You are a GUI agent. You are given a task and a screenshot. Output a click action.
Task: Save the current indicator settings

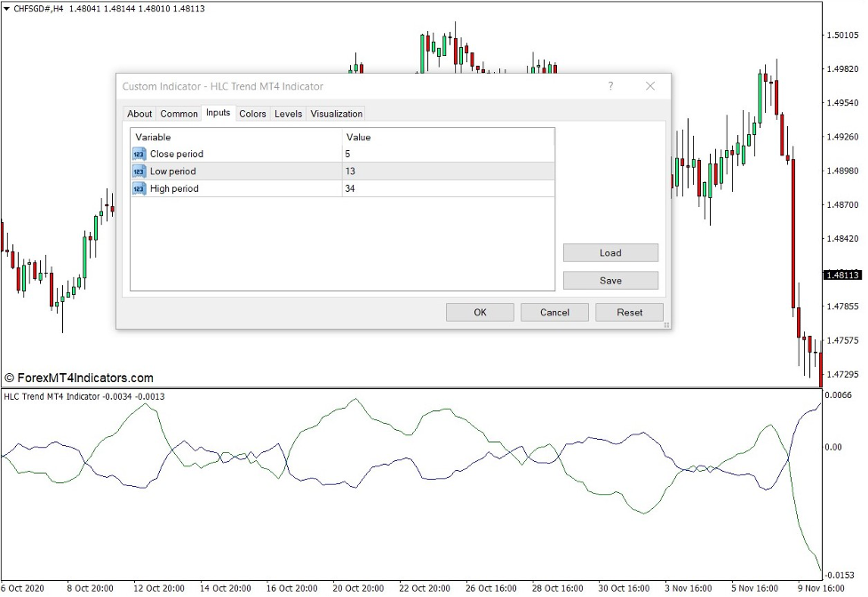click(610, 280)
